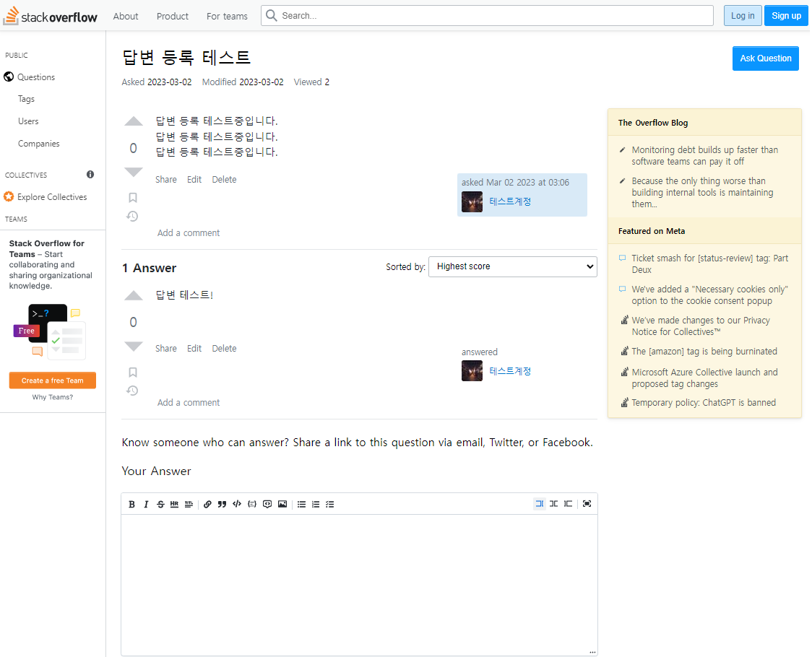Upvote the question
Viewport: 812px width, 657px height.
(134, 122)
